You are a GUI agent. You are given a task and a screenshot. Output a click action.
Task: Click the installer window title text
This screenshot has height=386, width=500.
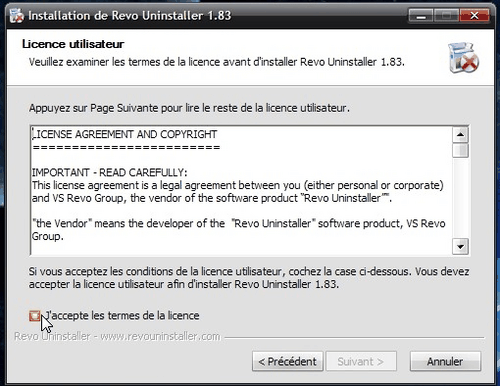click(130, 16)
